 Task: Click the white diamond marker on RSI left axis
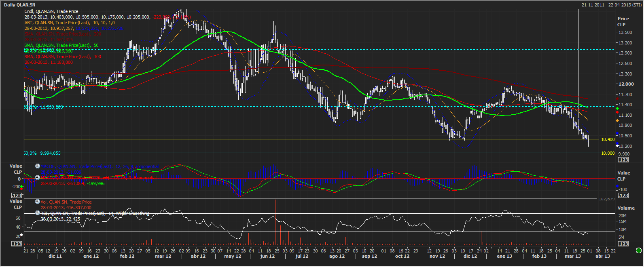coord(21,235)
